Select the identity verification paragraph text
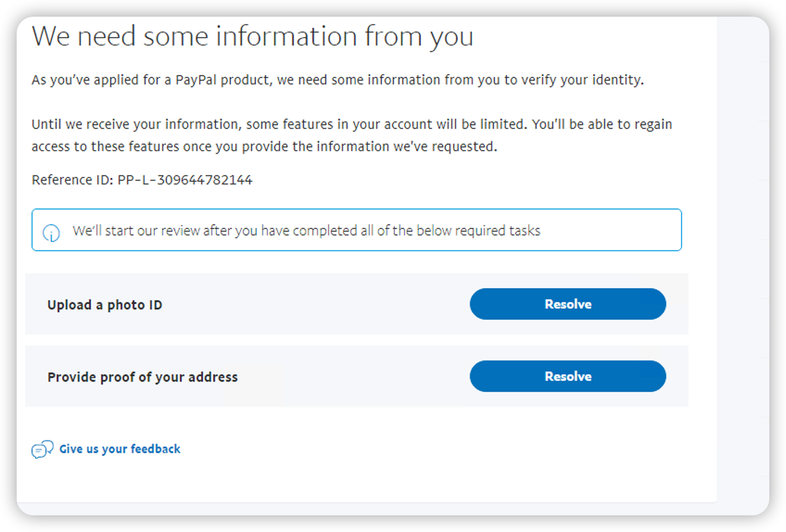Viewport: 786px width, 532px height. [x=337, y=79]
